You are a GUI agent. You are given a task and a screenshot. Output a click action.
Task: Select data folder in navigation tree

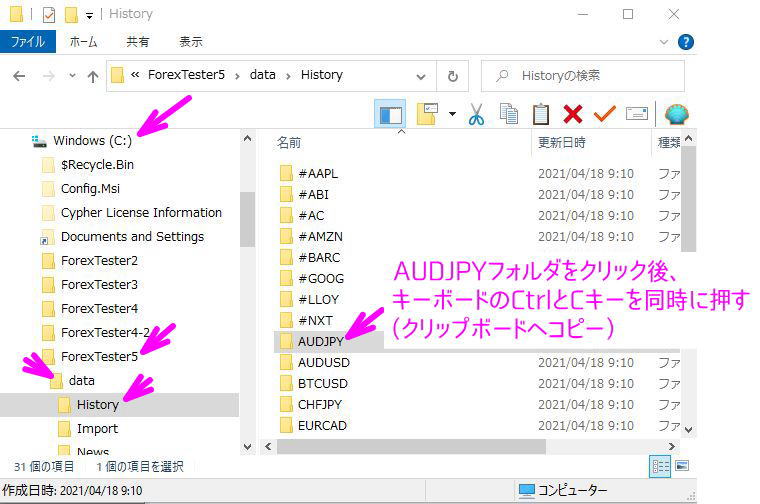[x=81, y=380]
